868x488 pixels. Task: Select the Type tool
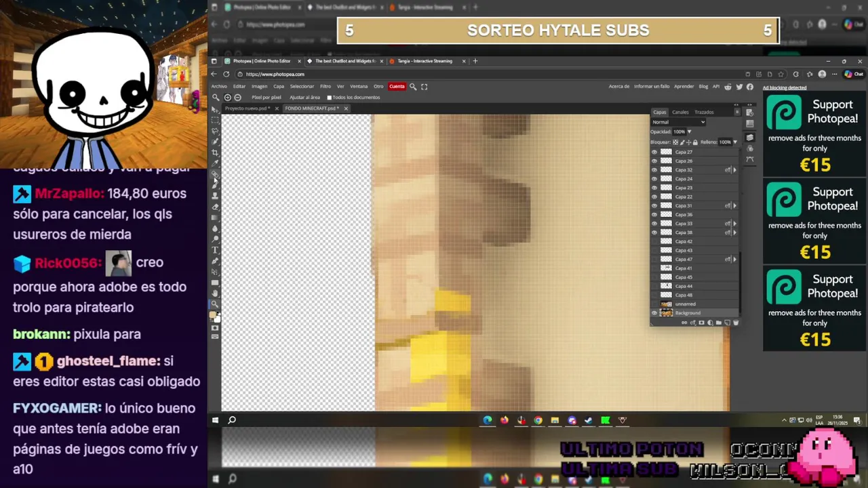pyautogui.click(x=215, y=250)
